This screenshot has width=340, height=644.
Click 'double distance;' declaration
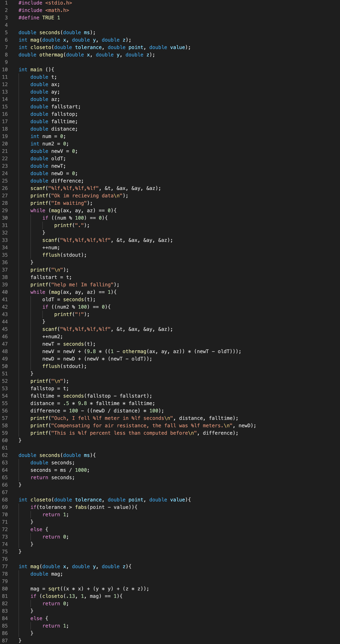(54, 129)
